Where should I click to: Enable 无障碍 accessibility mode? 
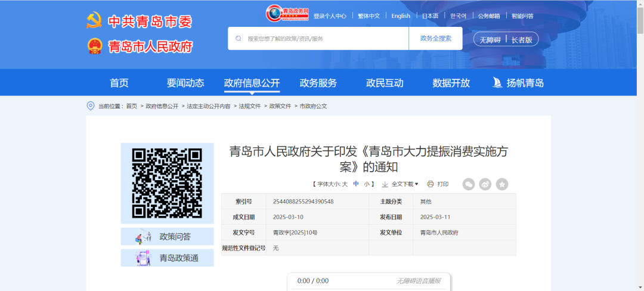click(488, 39)
